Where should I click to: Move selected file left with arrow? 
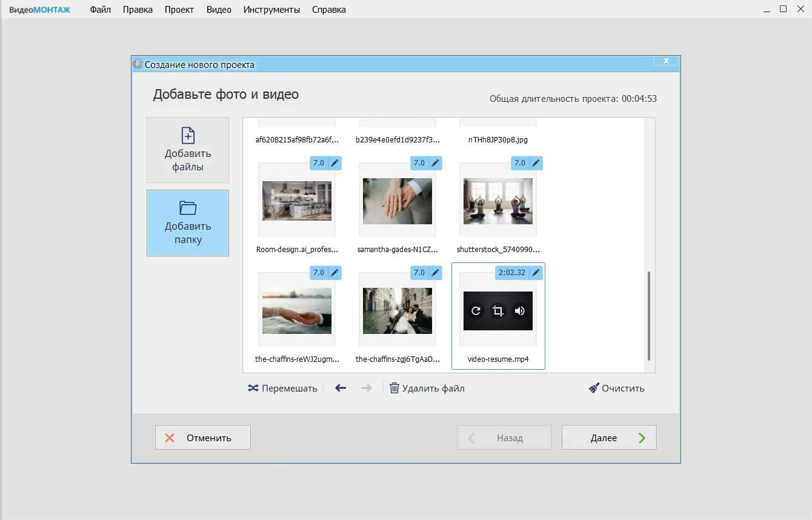pyautogui.click(x=341, y=388)
